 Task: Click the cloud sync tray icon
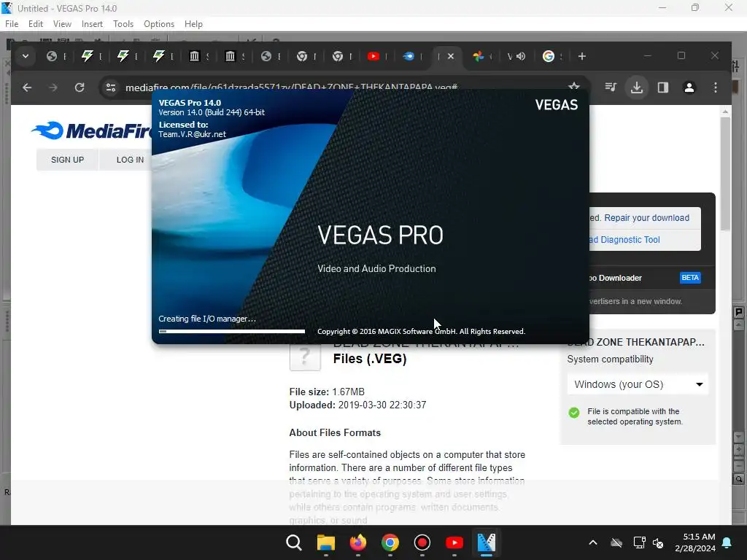(x=616, y=542)
